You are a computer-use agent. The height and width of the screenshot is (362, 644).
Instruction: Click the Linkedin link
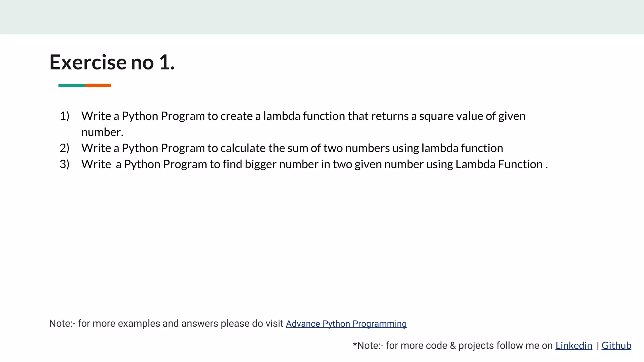click(x=574, y=345)
